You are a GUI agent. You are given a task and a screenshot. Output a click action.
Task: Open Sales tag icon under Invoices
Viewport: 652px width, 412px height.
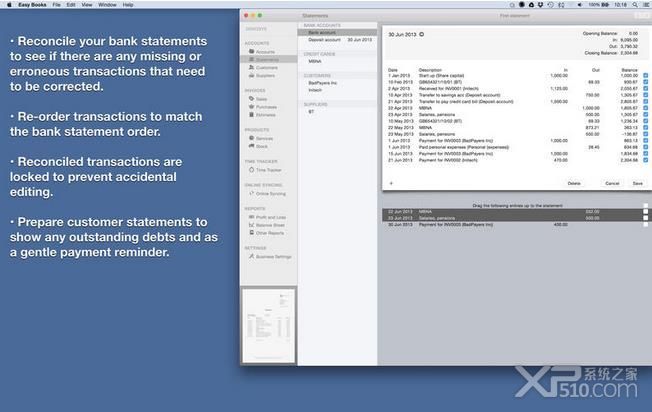(251, 99)
